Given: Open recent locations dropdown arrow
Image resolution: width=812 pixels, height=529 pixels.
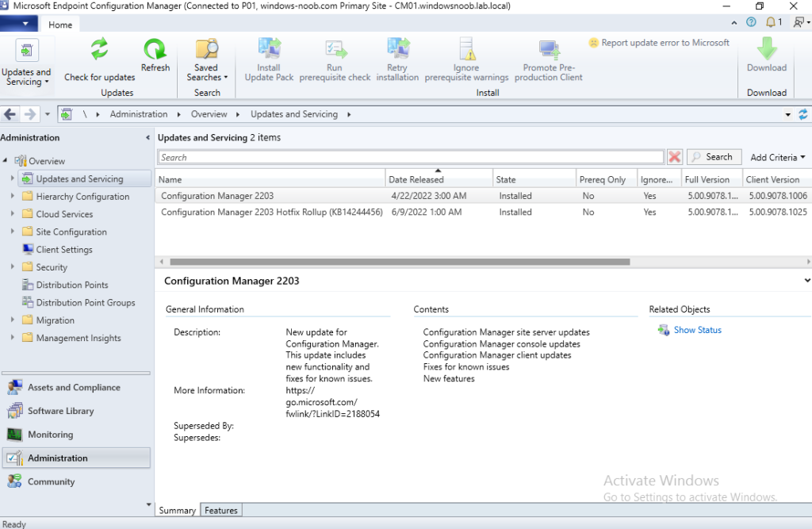Looking at the screenshot, I should [47, 114].
